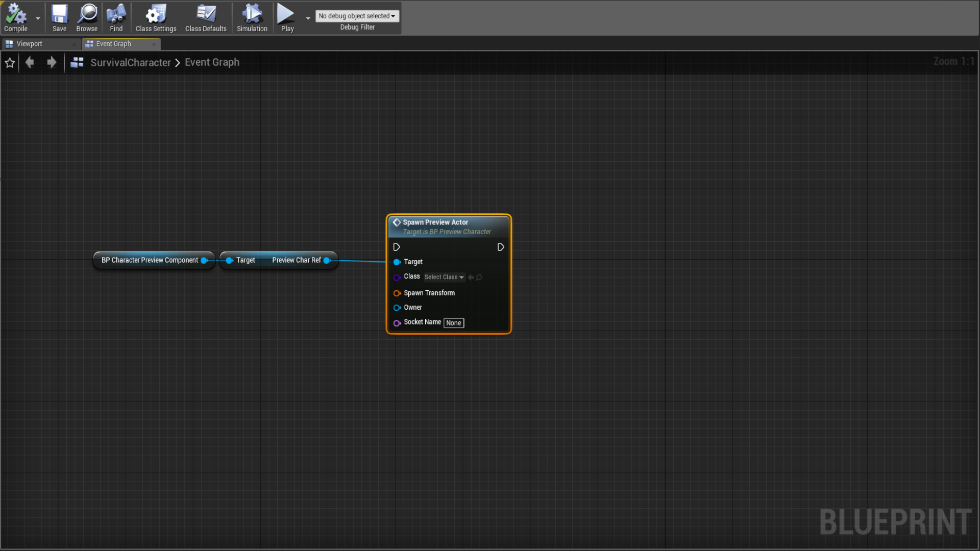980x551 pixels.
Task: Click the Event Graph breadcrumb
Action: point(212,62)
